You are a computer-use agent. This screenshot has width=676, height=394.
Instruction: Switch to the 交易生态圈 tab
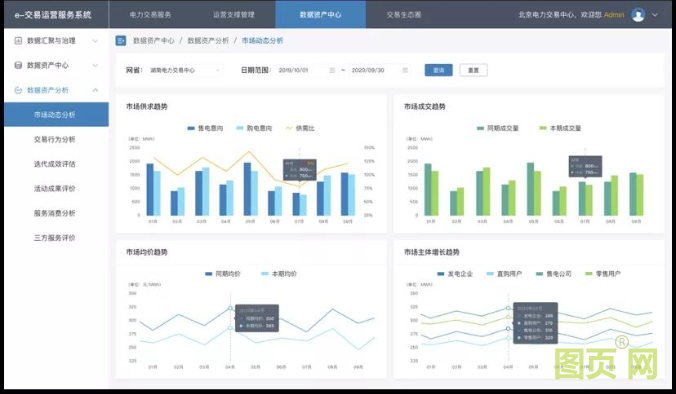pos(404,15)
